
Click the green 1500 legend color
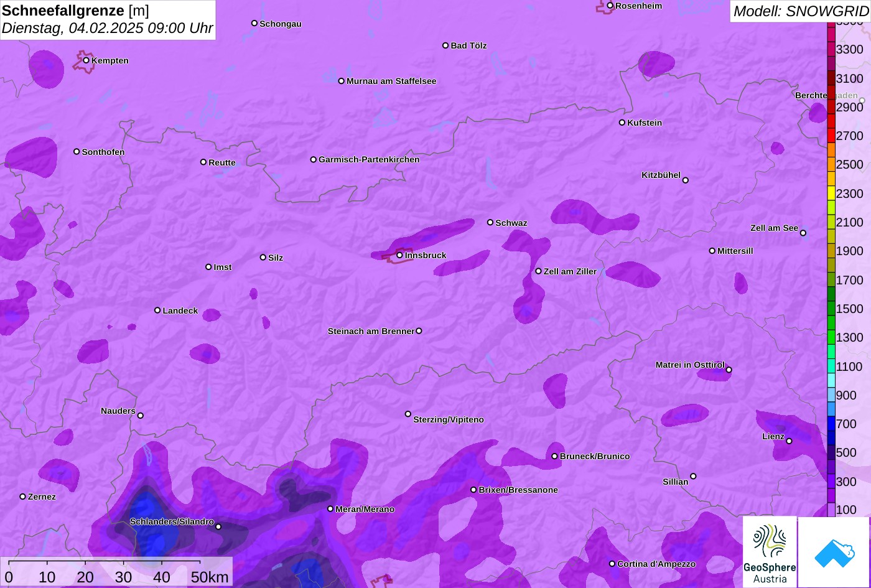[831, 309]
